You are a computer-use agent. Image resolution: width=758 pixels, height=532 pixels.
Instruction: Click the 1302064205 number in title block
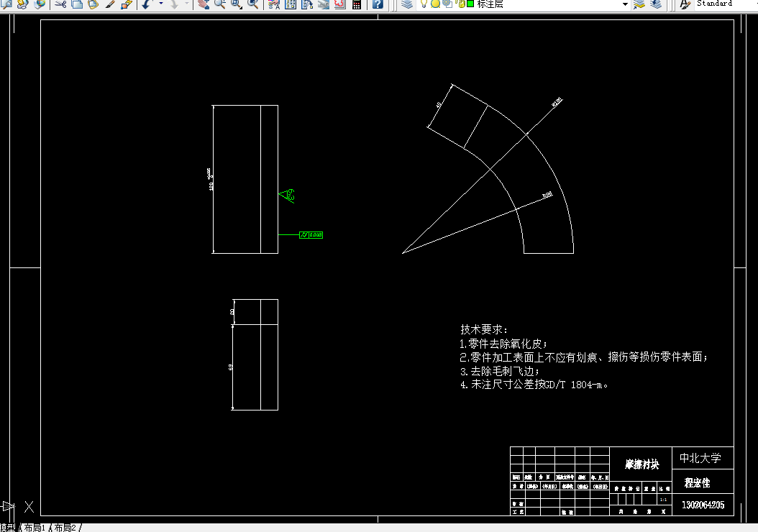click(703, 505)
